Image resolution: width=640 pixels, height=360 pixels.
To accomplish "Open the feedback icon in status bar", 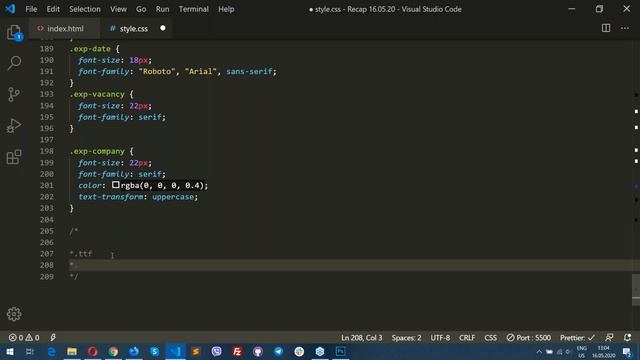I will pos(609,338).
